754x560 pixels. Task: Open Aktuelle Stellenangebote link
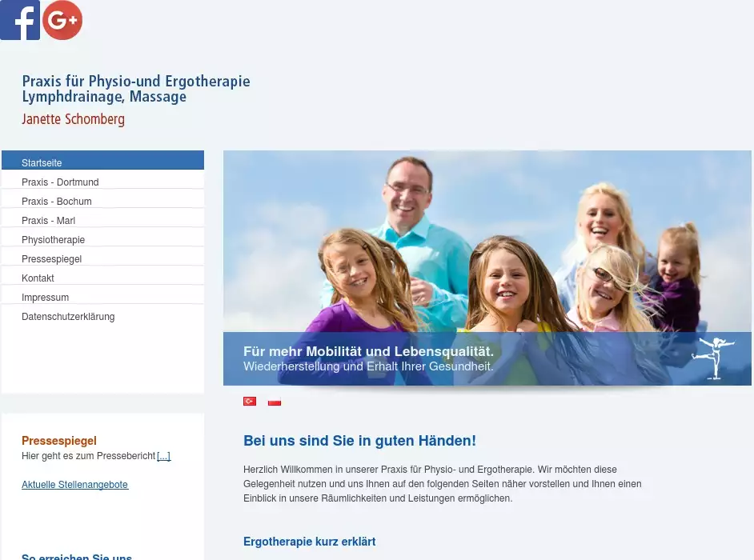point(74,485)
